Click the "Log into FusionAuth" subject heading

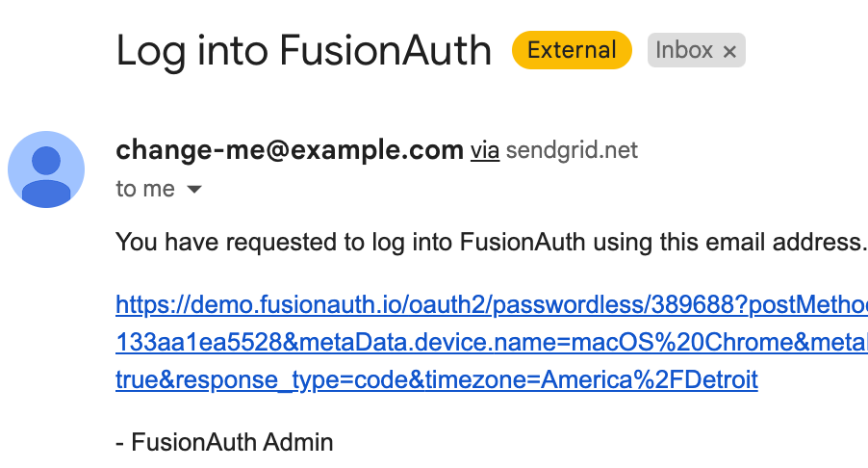click(304, 51)
